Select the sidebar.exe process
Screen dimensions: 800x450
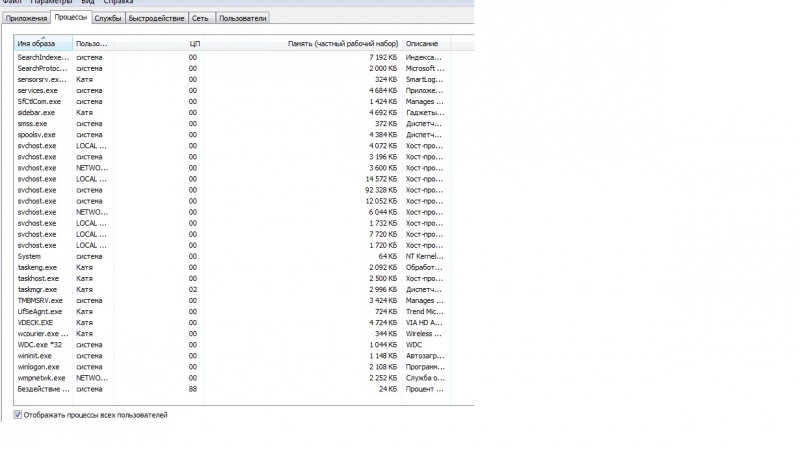click(x=232, y=113)
